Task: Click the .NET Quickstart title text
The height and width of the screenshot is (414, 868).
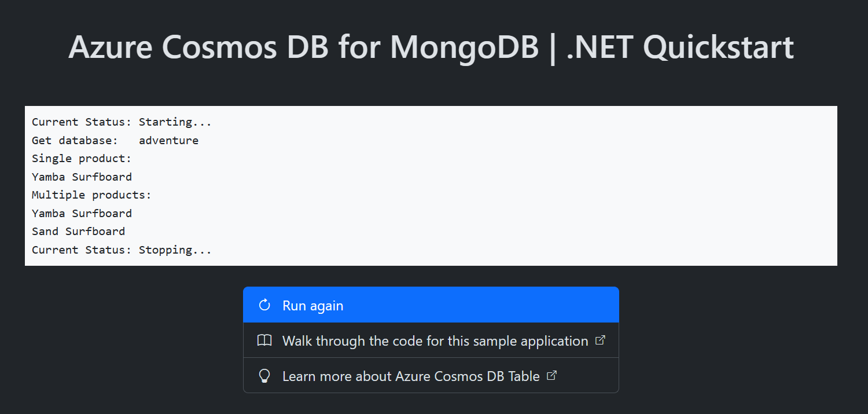Action: (680, 46)
